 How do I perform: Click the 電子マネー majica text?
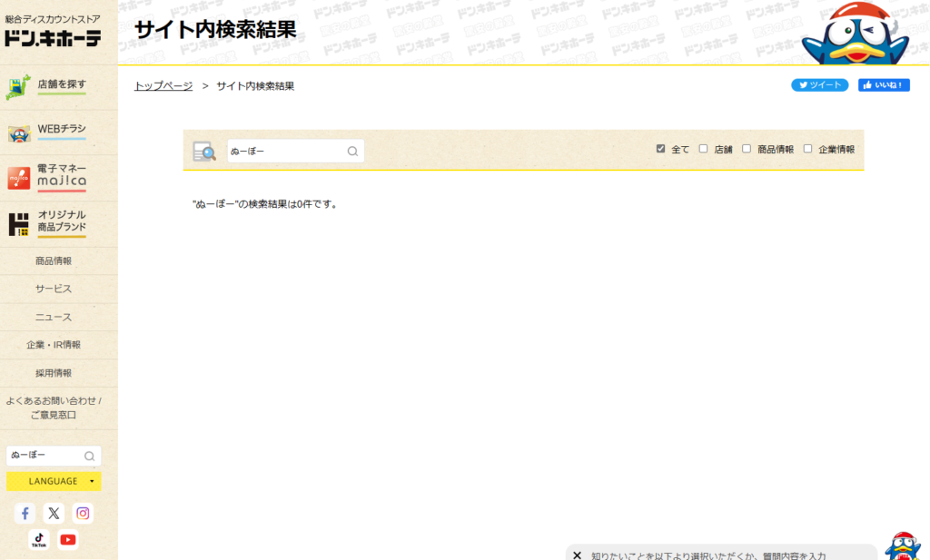click(62, 175)
